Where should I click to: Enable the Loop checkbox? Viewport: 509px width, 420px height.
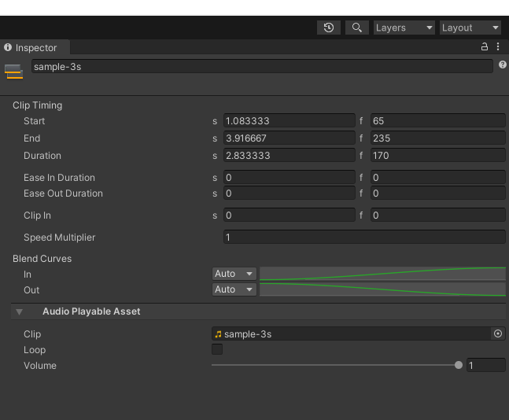coord(217,349)
